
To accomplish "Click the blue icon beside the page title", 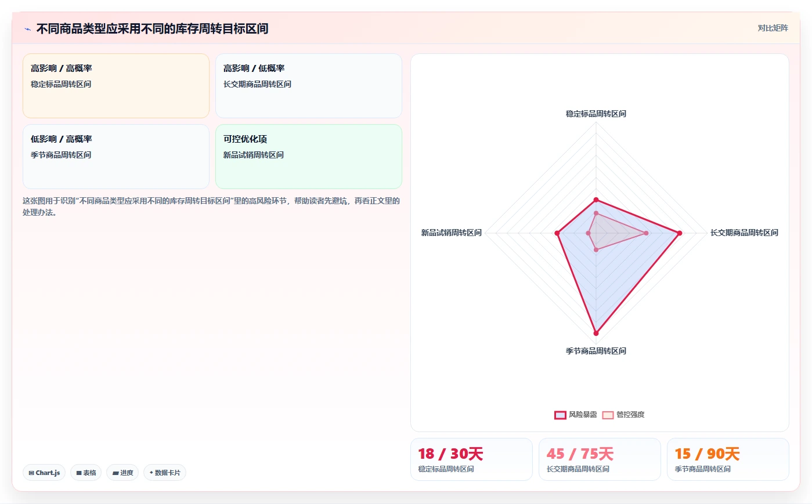I will coord(27,29).
